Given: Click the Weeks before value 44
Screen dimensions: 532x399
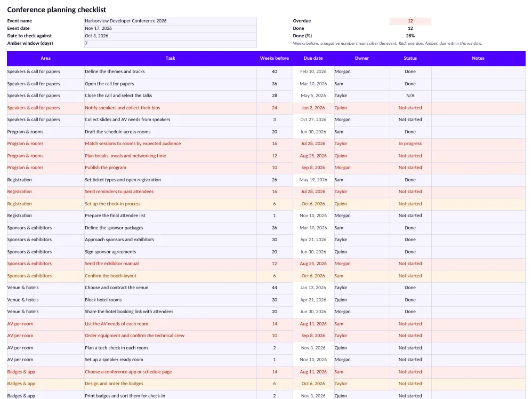Looking at the screenshot, I should (x=275, y=288).
